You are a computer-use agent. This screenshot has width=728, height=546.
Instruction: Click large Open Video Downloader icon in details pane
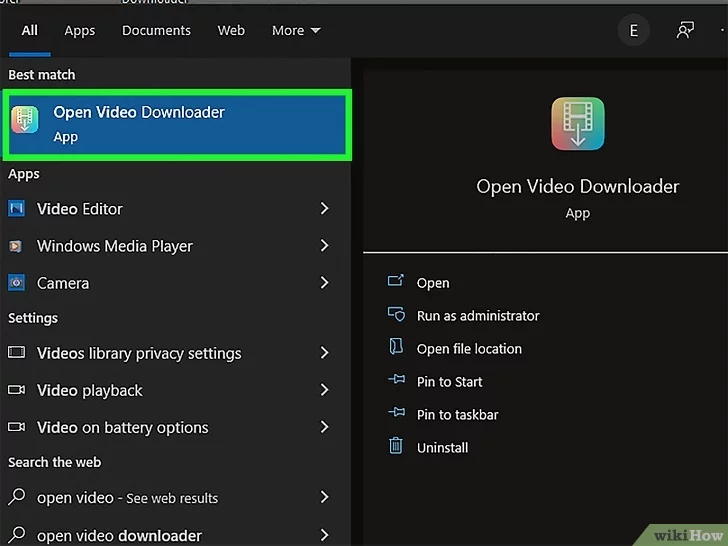(578, 124)
